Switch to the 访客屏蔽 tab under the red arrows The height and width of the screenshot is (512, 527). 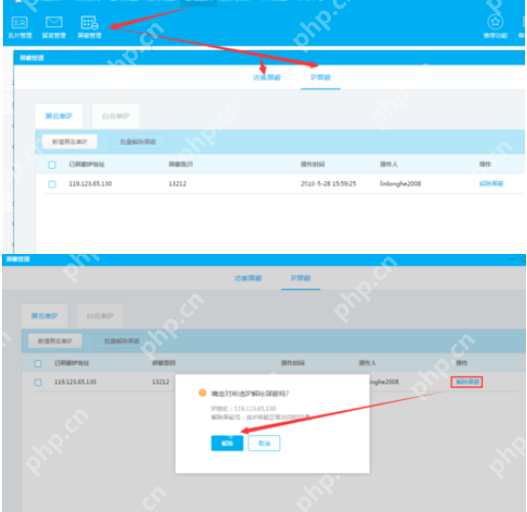267,78
